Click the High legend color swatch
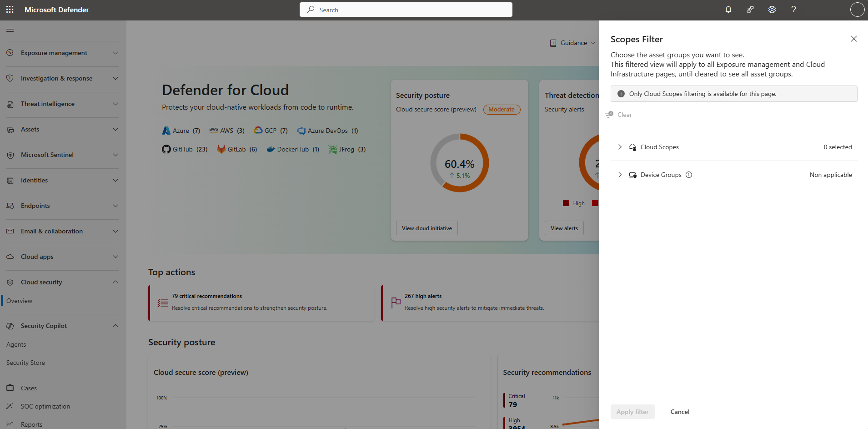 pyautogui.click(x=566, y=203)
